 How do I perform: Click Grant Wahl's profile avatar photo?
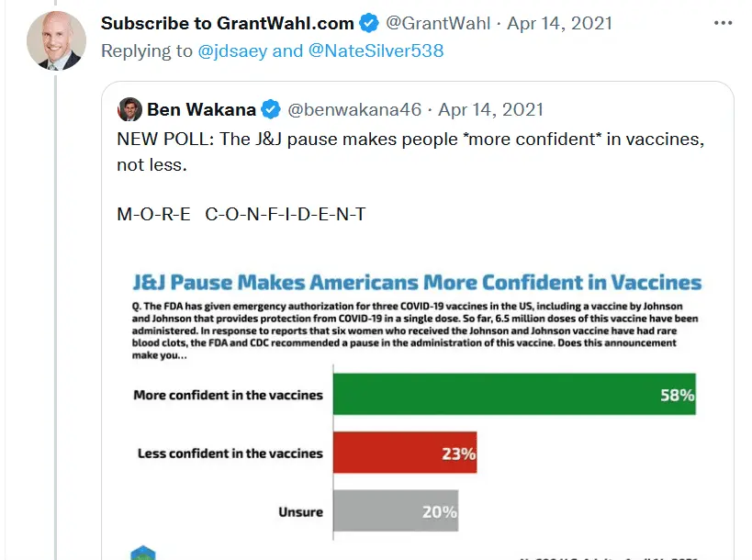tap(56, 39)
